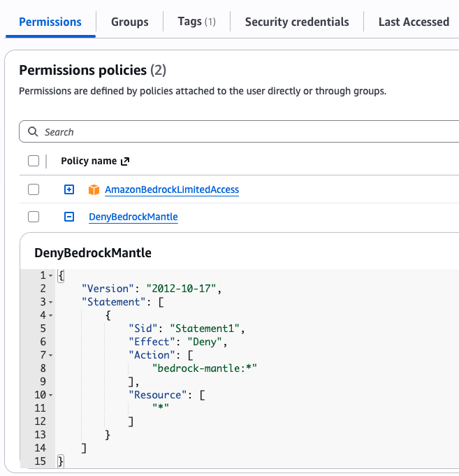Fold the Action array at line 7
The image size is (459, 476).
[51, 356]
